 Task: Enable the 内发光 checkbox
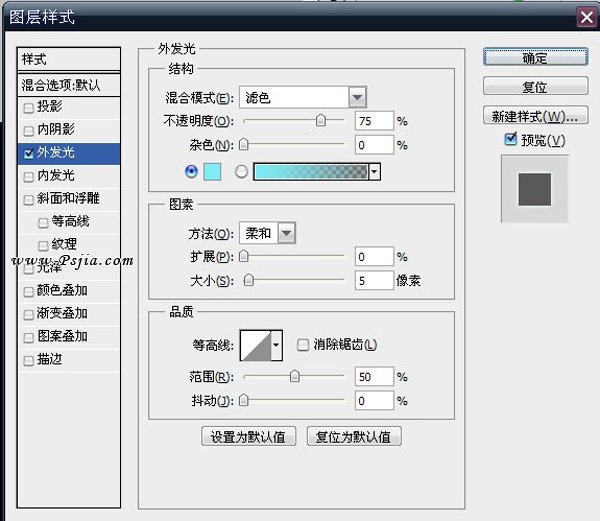(28, 177)
